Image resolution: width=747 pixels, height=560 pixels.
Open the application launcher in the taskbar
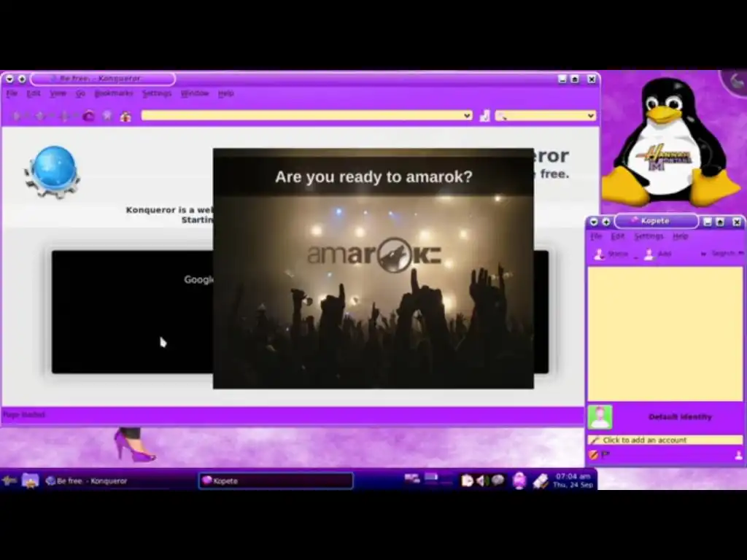[x=9, y=481]
